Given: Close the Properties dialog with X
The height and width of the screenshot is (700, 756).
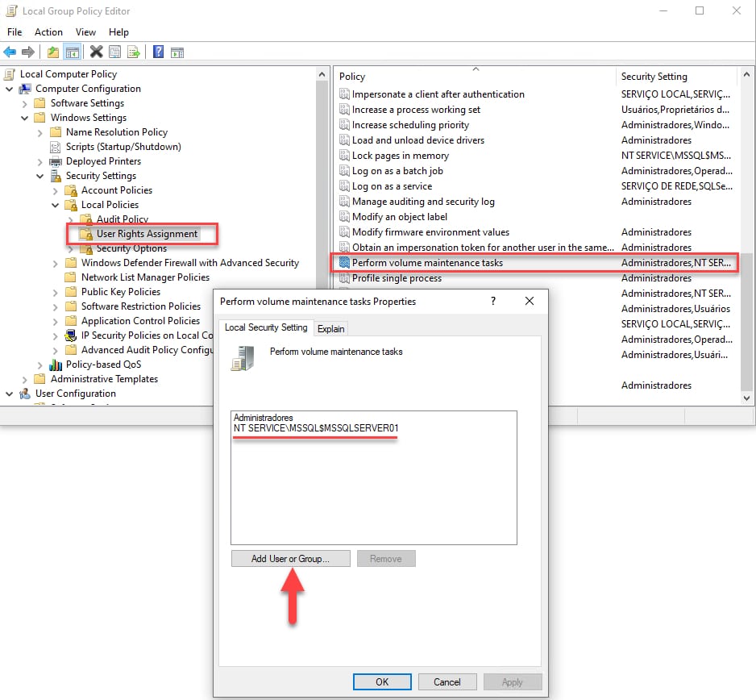Looking at the screenshot, I should [x=529, y=301].
